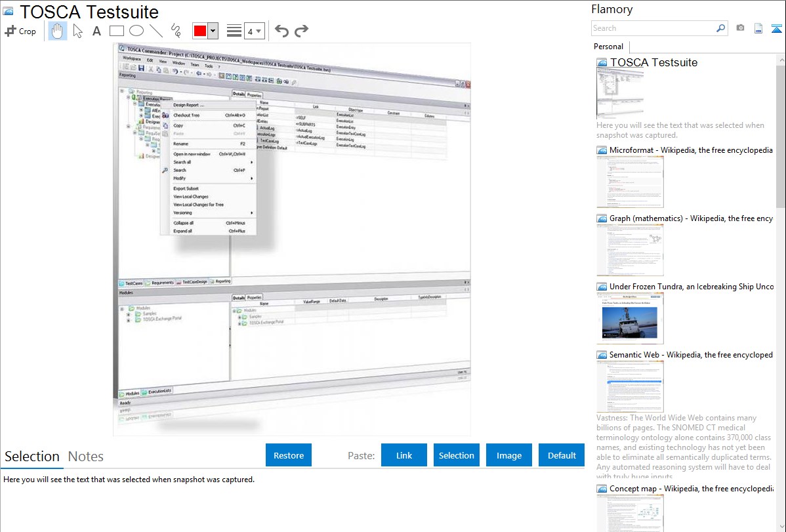This screenshot has height=532, width=786.
Task: Click the paste Image button
Action: pyautogui.click(x=508, y=455)
